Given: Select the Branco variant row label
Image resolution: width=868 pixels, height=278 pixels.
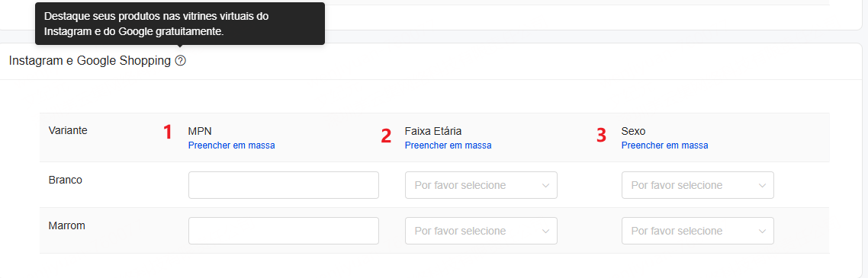Looking at the screenshot, I should click(x=66, y=181).
